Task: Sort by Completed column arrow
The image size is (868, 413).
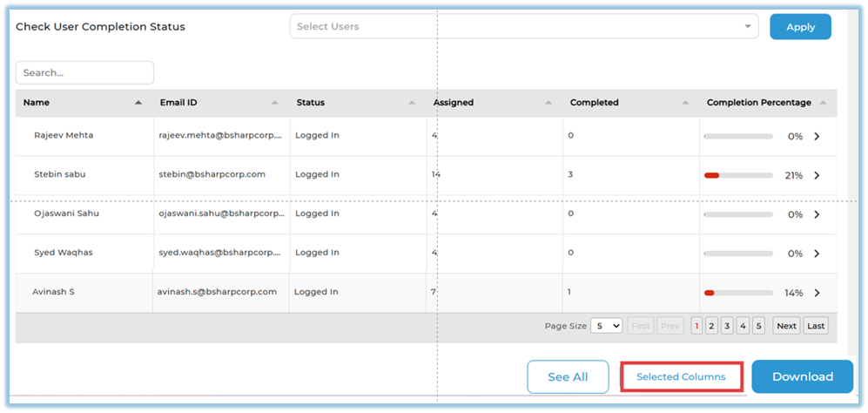Action: point(685,103)
